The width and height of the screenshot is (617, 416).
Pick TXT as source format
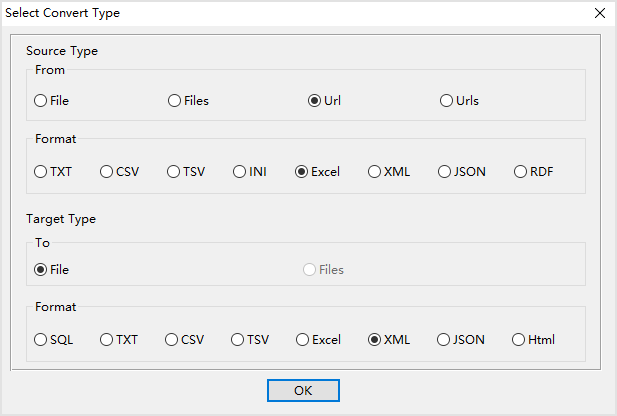41,172
